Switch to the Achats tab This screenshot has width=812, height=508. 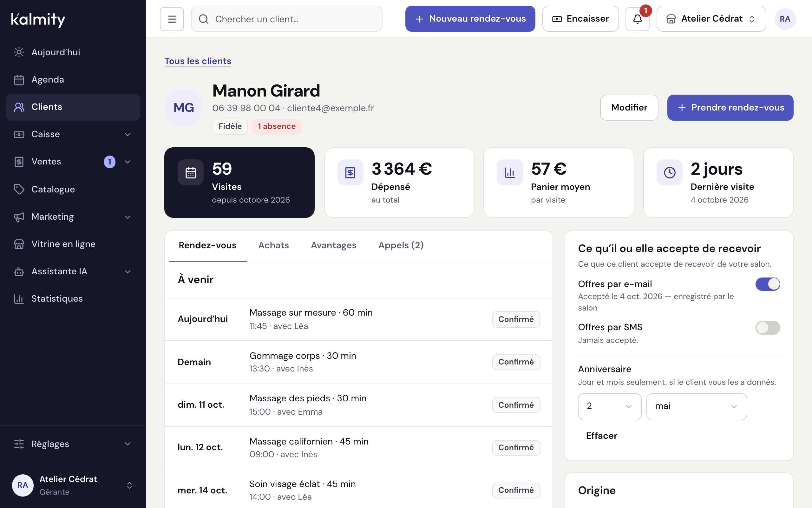(273, 246)
